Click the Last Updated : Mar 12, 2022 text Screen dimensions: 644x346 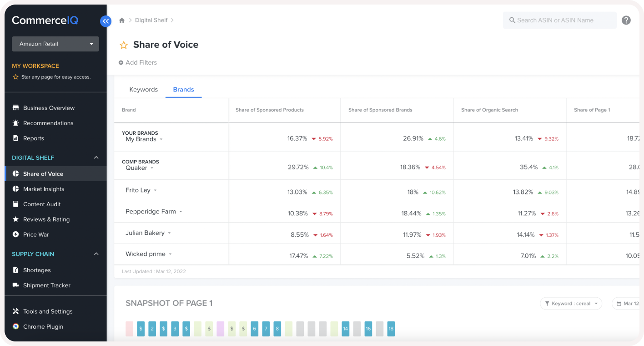tap(154, 271)
